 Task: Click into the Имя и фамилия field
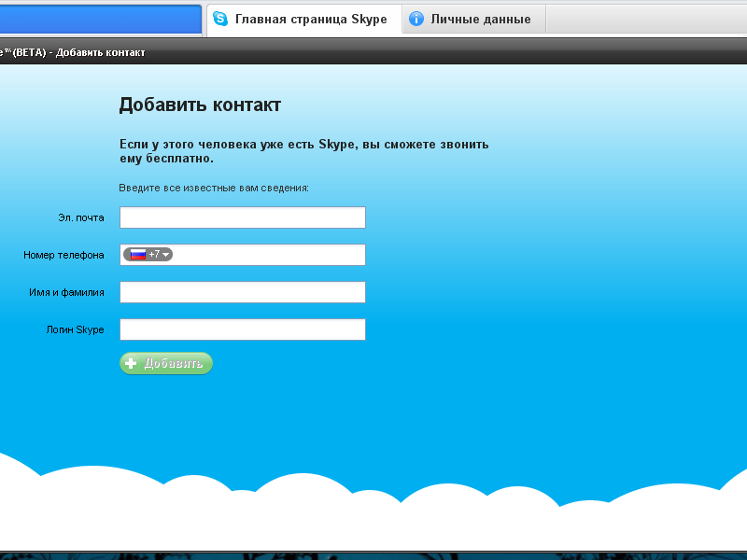pos(243,292)
